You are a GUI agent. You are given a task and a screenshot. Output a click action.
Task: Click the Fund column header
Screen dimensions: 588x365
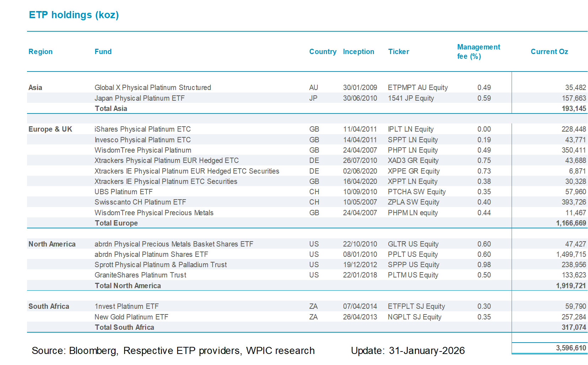(103, 52)
